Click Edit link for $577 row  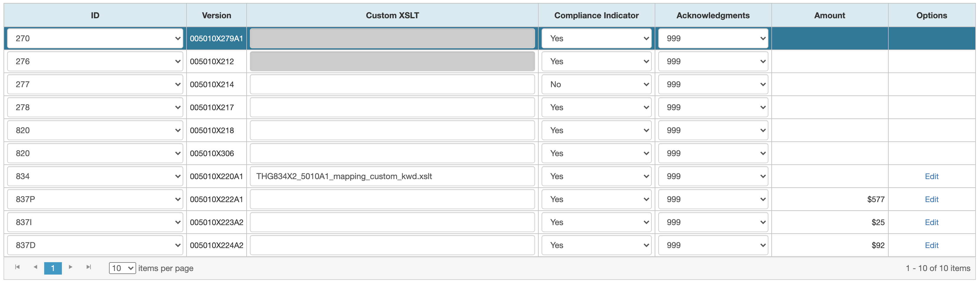931,199
